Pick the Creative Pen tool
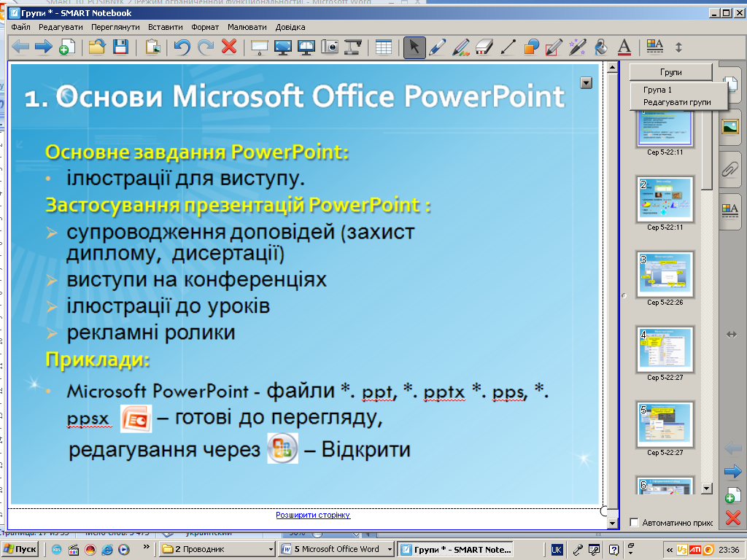The height and width of the screenshot is (560, 747). click(461, 47)
